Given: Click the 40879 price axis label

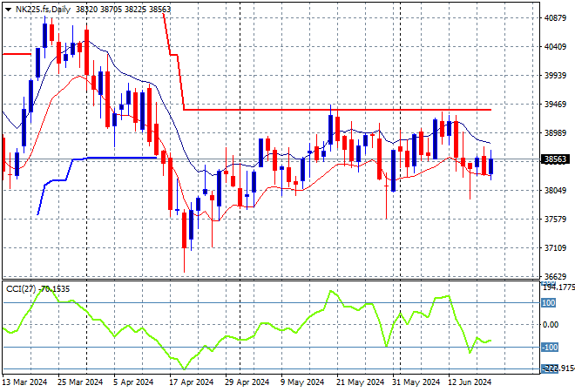Looking at the screenshot, I should (555, 18).
